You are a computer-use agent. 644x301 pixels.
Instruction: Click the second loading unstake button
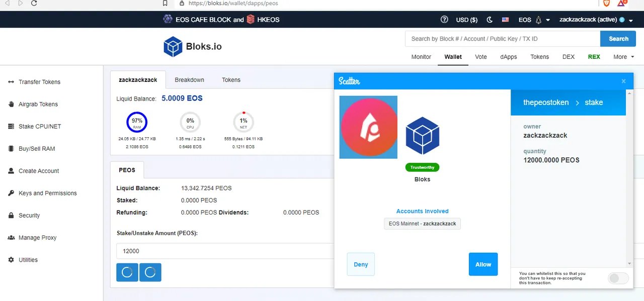150,272
